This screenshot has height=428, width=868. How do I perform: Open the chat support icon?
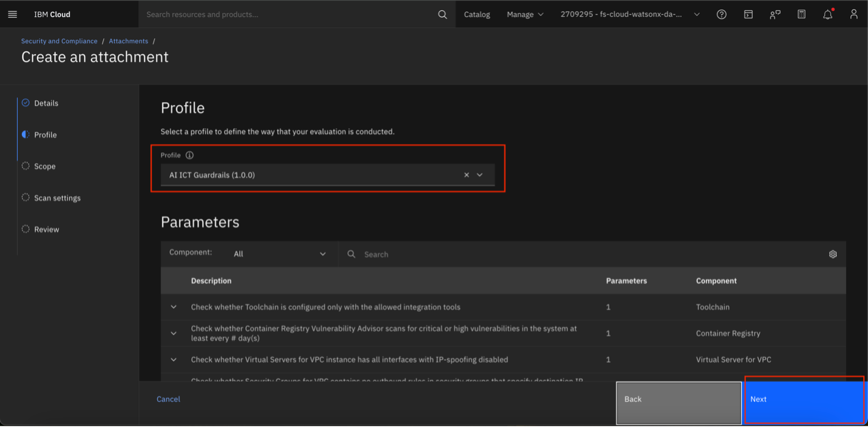(775, 14)
